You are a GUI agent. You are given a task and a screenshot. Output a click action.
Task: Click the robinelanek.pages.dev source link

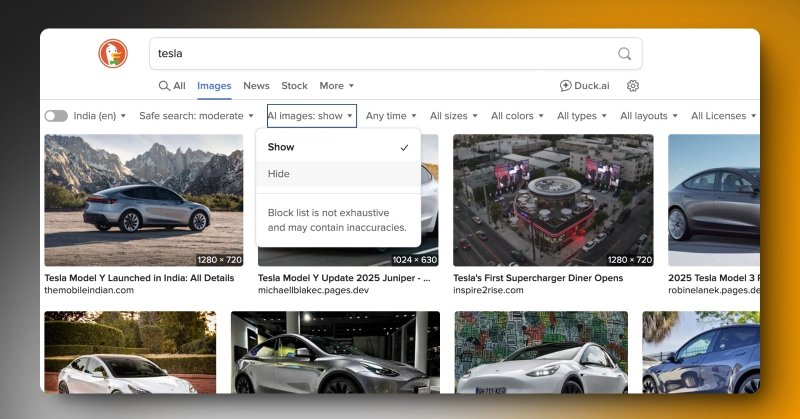point(714,290)
